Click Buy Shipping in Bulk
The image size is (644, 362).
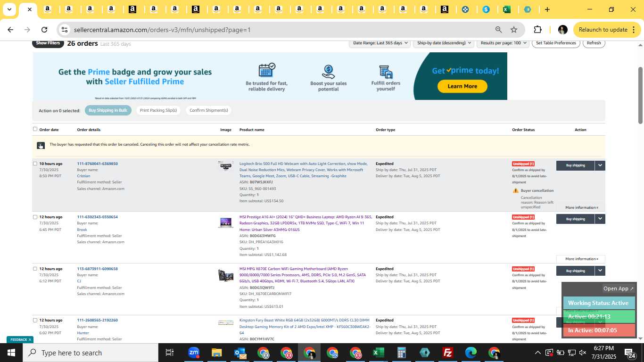click(x=108, y=110)
